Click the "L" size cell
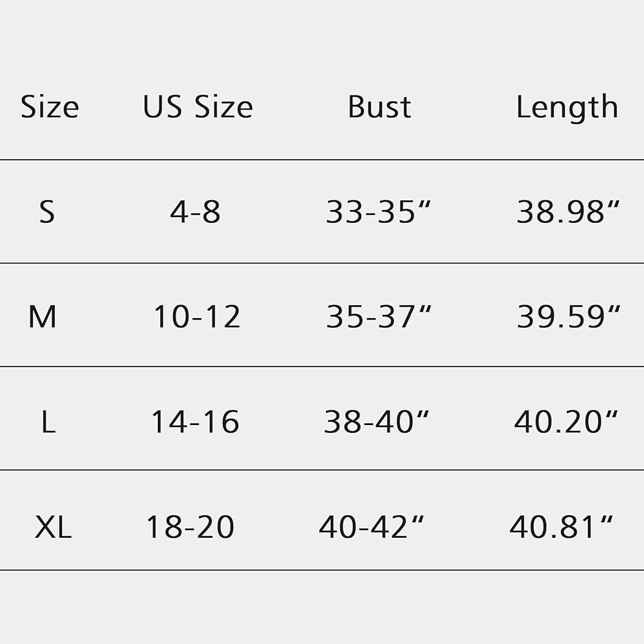 point(48,422)
